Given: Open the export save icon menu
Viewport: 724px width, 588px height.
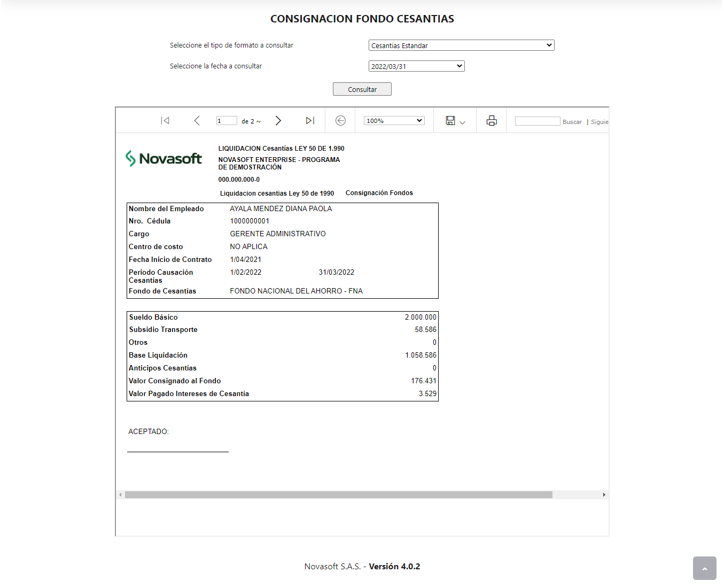Looking at the screenshot, I should click(450, 121).
